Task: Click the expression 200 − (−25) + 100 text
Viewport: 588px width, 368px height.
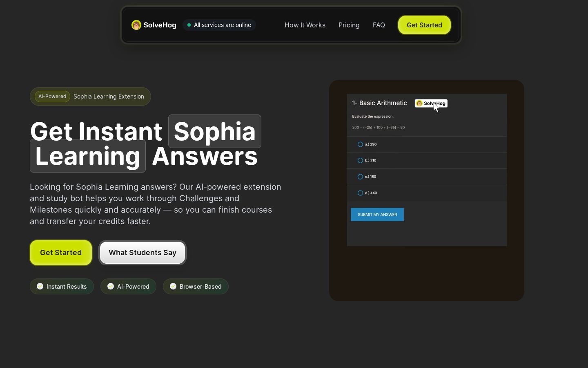Action: click(x=379, y=128)
